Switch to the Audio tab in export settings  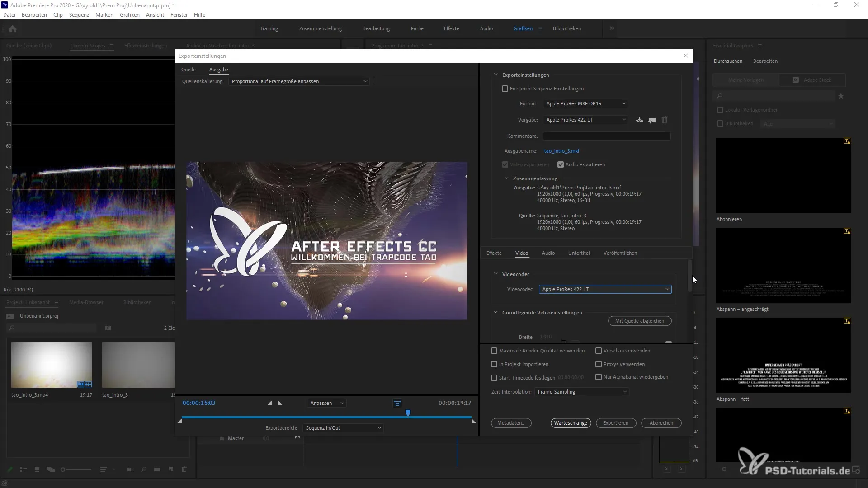click(x=548, y=253)
